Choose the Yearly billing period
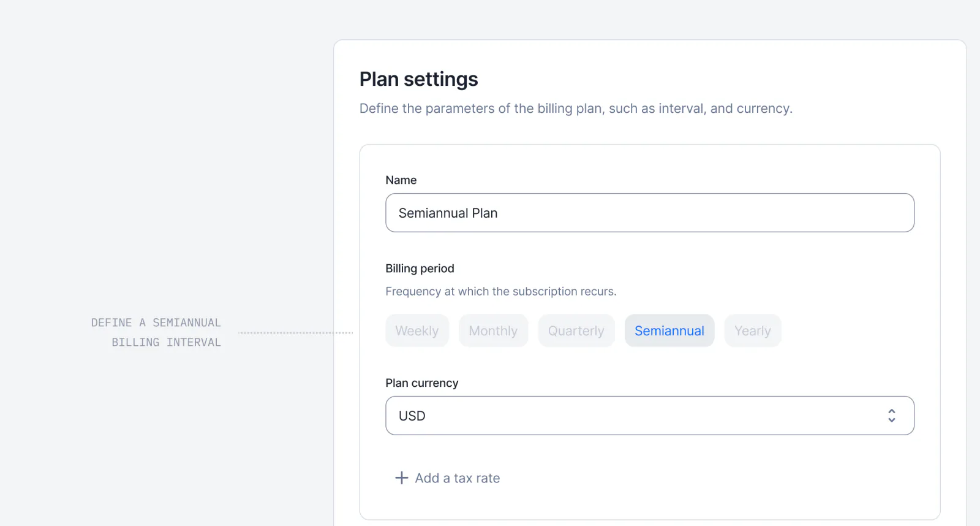Screen dimensions: 980x526 753,330
